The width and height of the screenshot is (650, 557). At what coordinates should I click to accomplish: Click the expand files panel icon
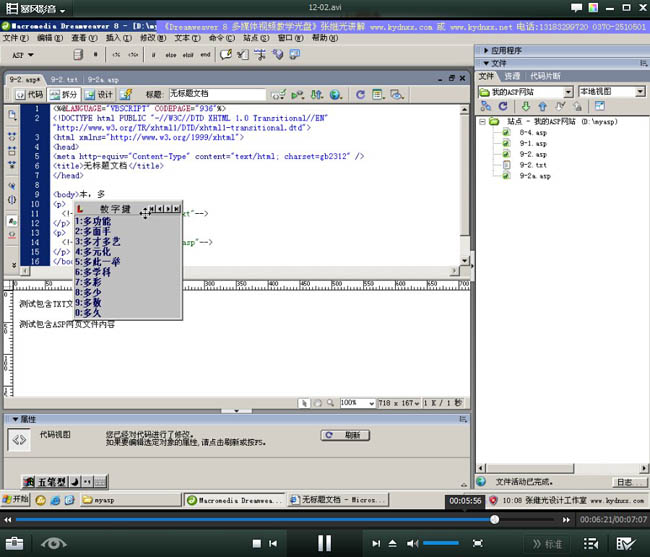(600, 107)
